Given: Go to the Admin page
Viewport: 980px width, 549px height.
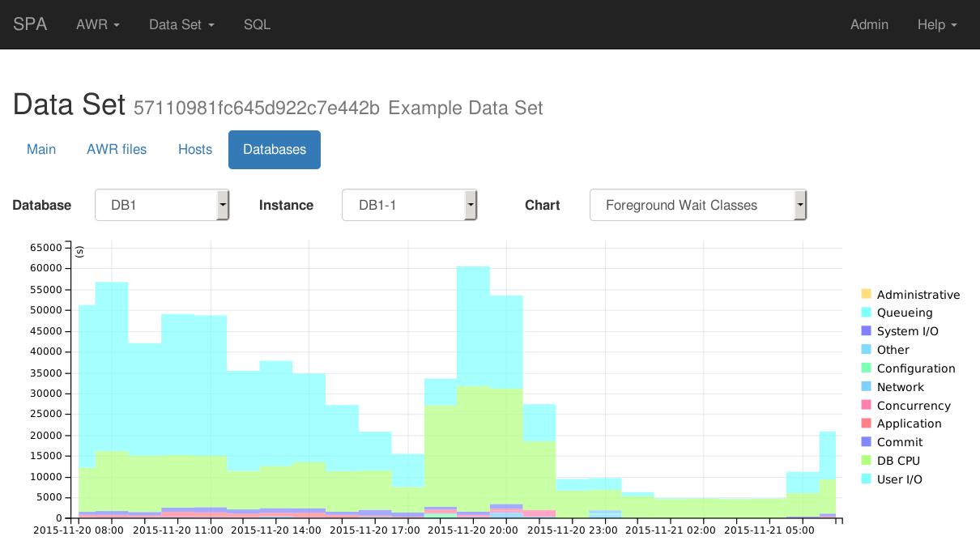Looking at the screenshot, I should coord(869,24).
